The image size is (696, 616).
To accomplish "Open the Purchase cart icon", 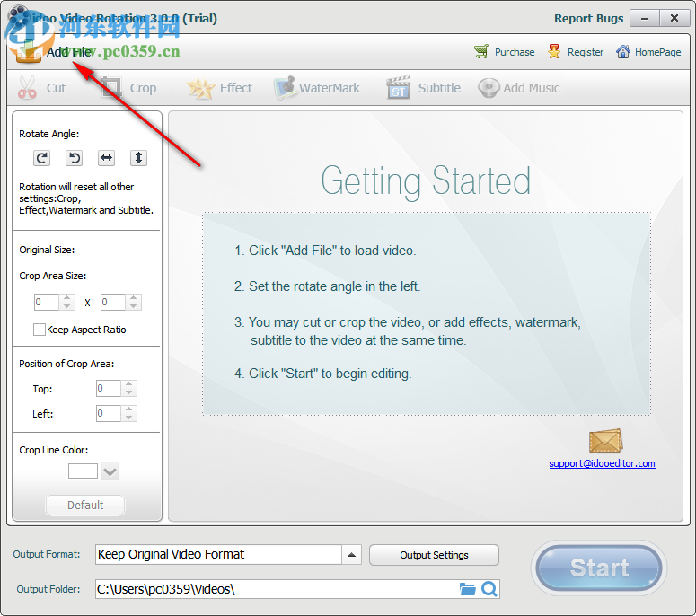I will point(481,52).
